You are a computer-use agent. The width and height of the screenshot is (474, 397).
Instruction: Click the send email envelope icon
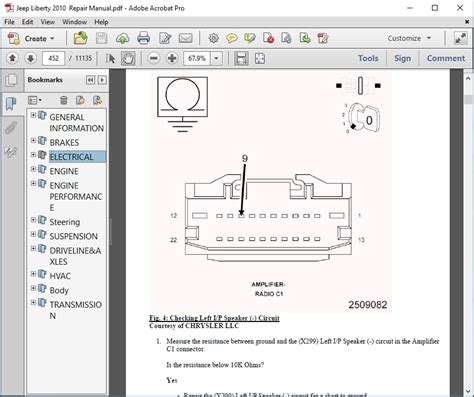[x=185, y=38]
